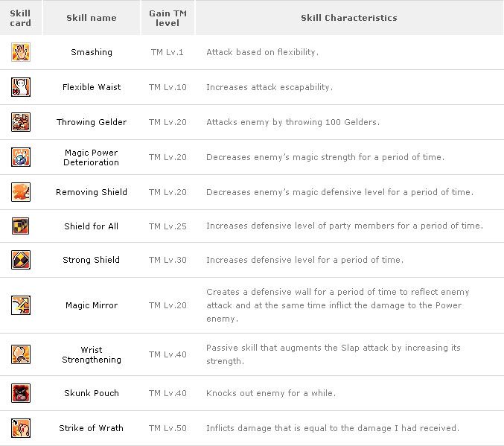Click the Smashing skill card icon

tap(21, 52)
